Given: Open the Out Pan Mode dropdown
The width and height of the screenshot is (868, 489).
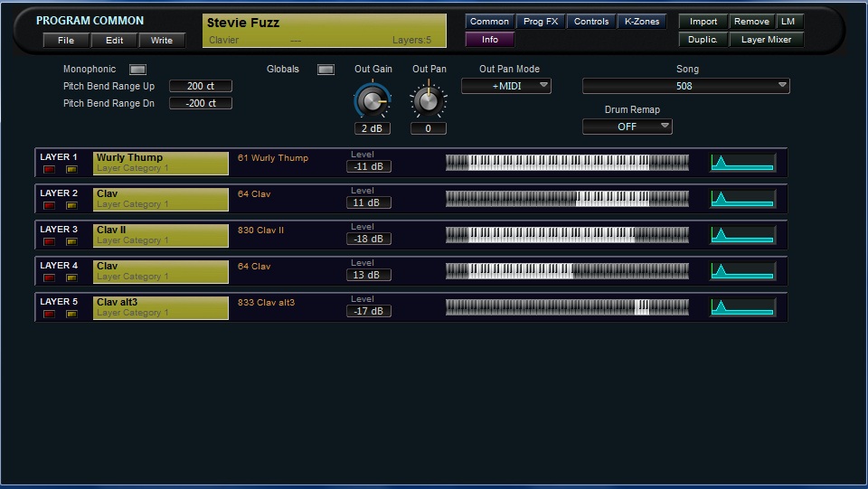Looking at the screenshot, I should tap(506, 86).
